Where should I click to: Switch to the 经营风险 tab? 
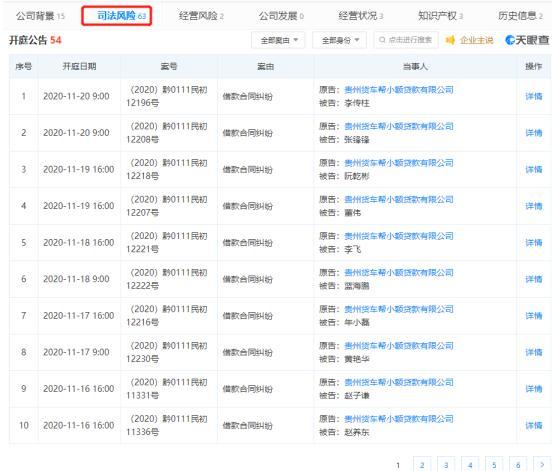click(x=201, y=16)
